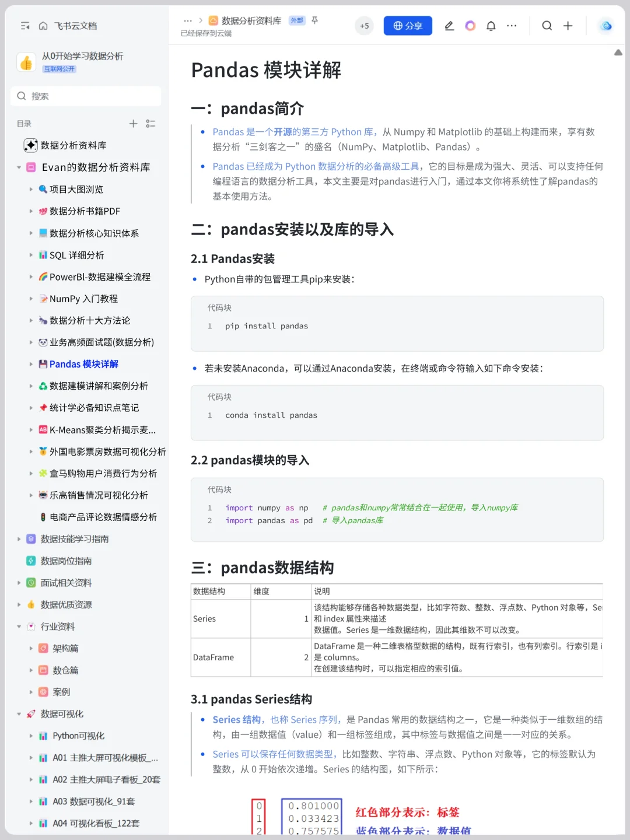Expand SQL 详细分析 node

[x=31, y=255]
